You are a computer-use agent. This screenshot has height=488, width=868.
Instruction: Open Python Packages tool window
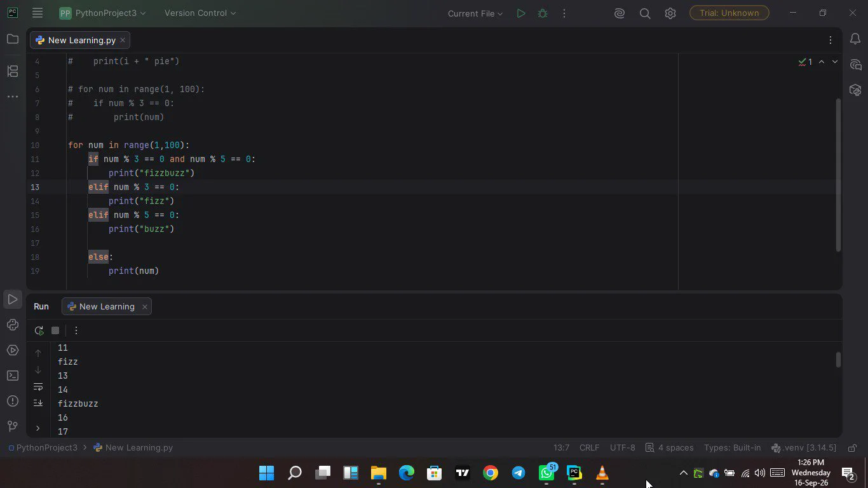point(13,325)
